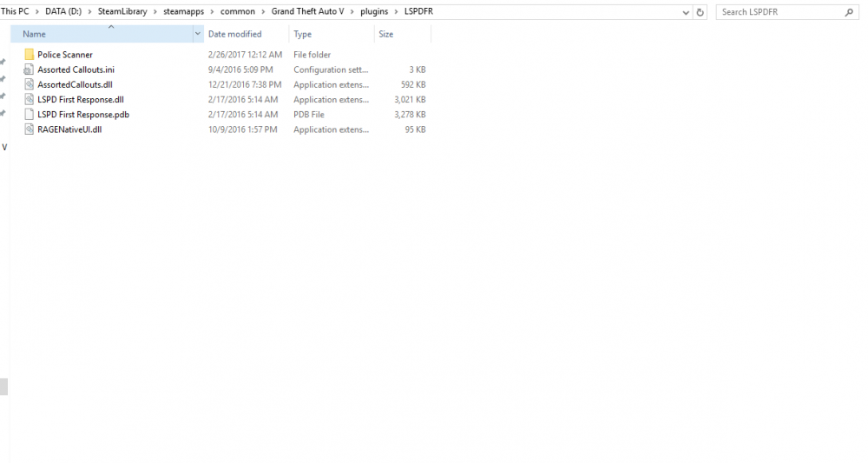
Task: Click the RAGENativeUI.dll file icon
Action: pyautogui.click(x=29, y=129)
